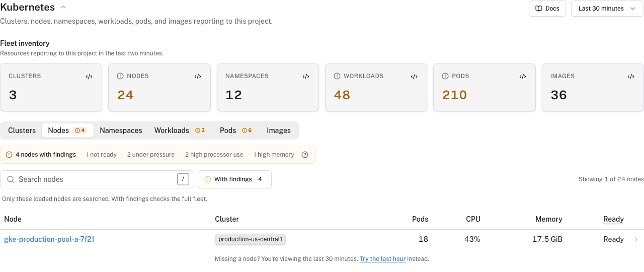644x272 pixels.
Task: Sort by the CPU column header
Action: click(x=473, y=219)
